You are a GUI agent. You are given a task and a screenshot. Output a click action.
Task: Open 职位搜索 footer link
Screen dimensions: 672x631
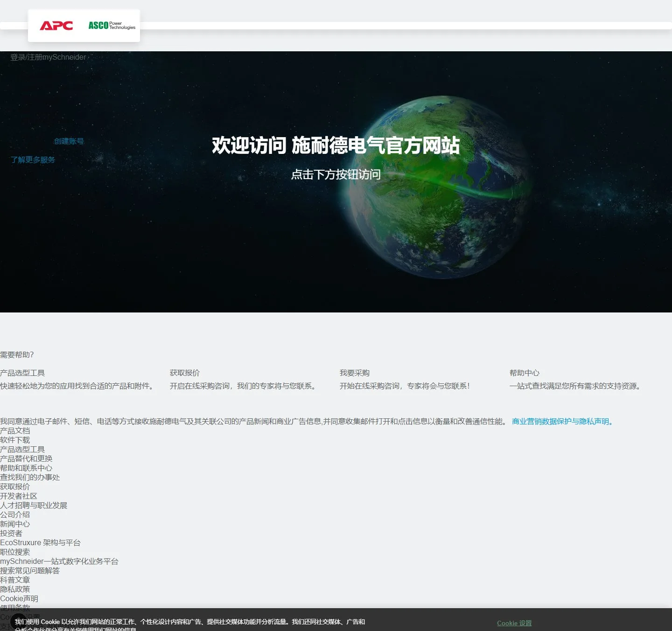[15, 552]
